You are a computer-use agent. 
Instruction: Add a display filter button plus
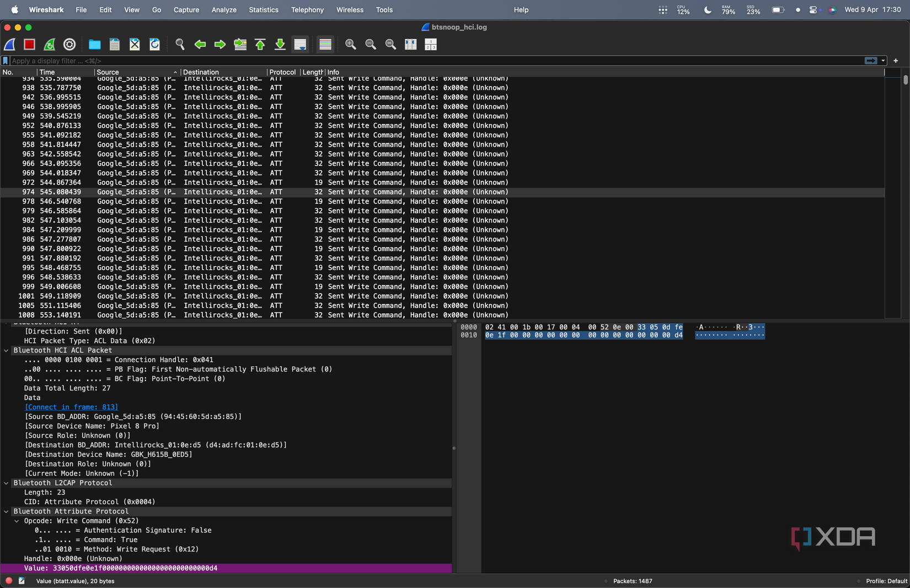coord(896,61)
